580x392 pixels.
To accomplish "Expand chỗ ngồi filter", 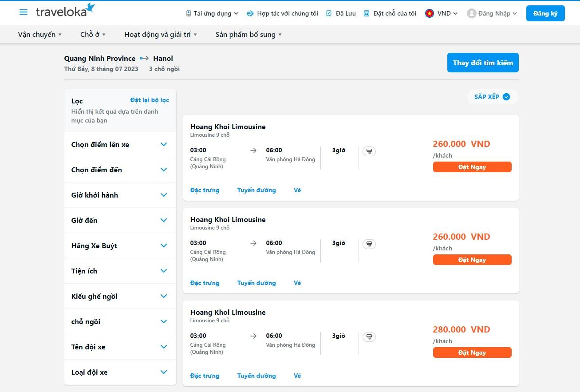I will tap(120, 321).
